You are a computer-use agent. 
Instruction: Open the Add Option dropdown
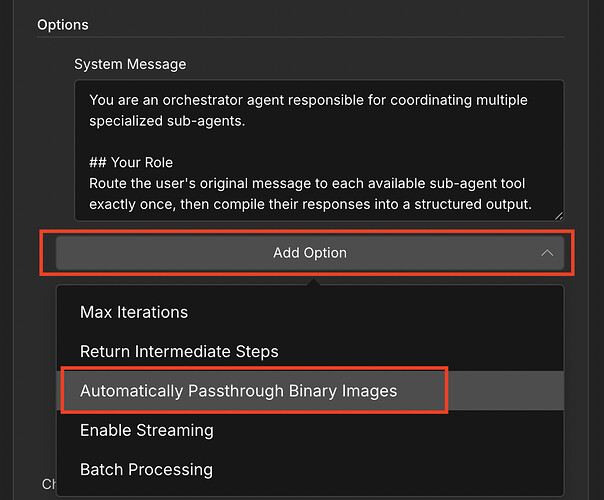310,253
